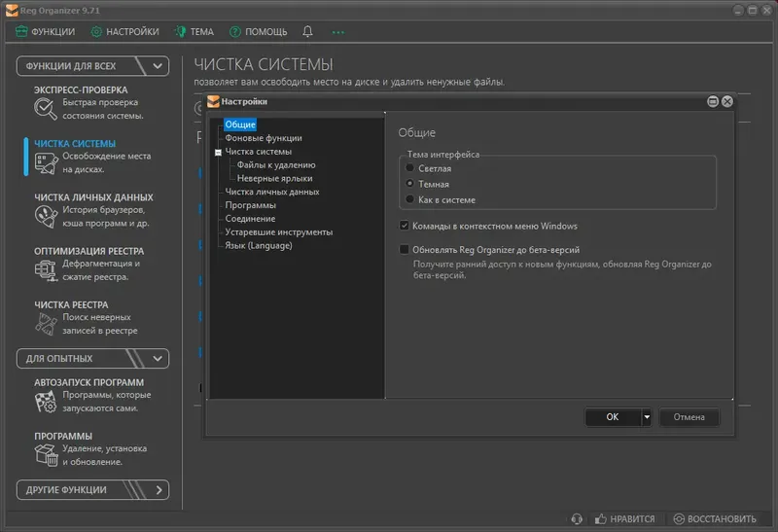The width and height of the screenshot is (778, 532).
Task: Open Экспресс-проверка heading in sidebar
Action: pyautogui.click(x=81, y=89)
